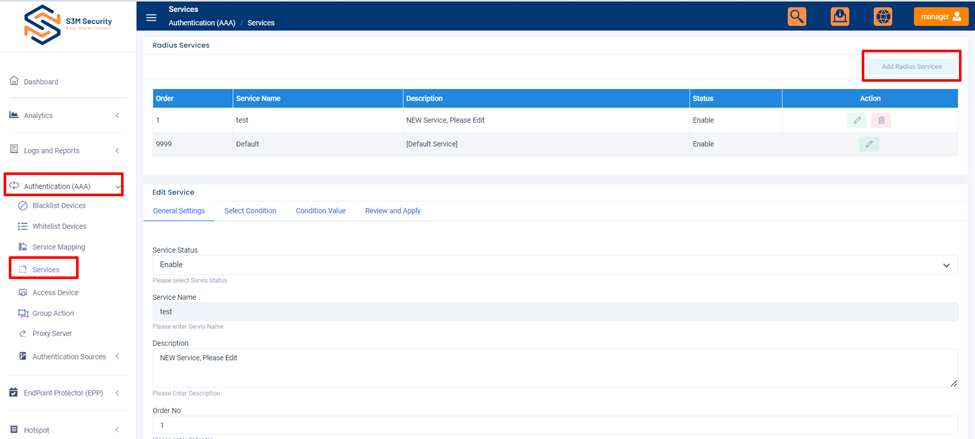Click the S3M Security logo

click(68, 25)
